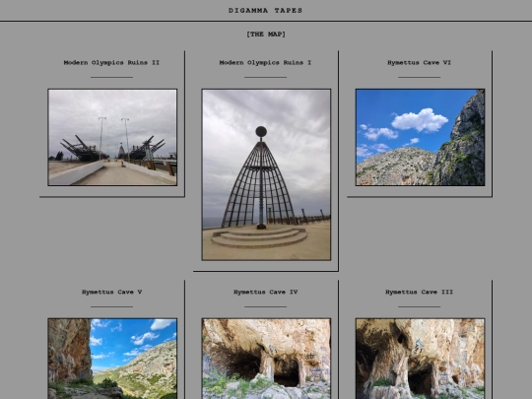Viewport: 532px width, 399px height.
Task: View the Hymettus Cave V photo
Action: (112, 359)
